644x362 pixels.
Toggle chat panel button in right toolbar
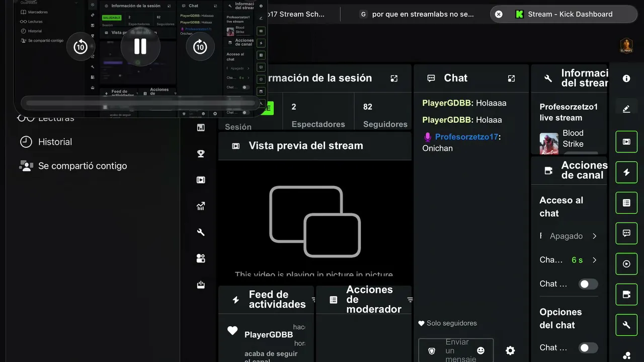pyautogui.click(x=626, y=233)
